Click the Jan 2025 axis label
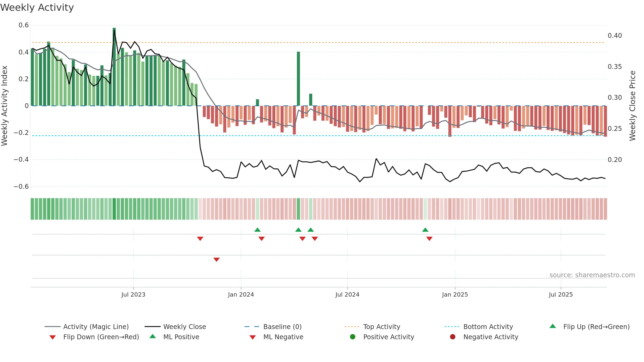The width and height of the screenshot is (644, 362). (455, 295)
